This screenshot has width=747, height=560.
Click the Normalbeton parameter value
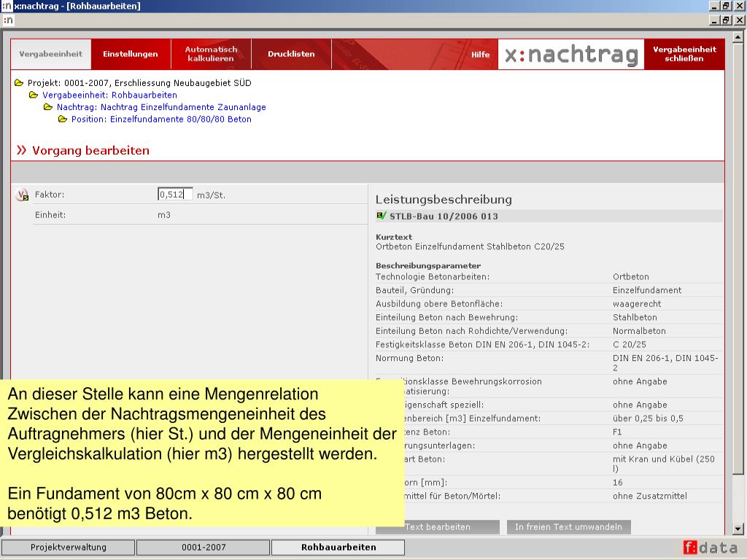coord(639,331)
